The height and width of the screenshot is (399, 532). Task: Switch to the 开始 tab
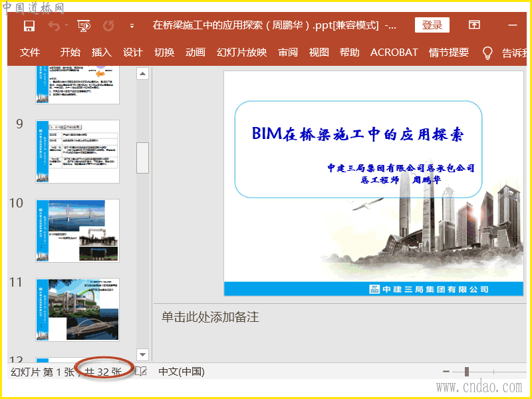[x=70, y=53]
